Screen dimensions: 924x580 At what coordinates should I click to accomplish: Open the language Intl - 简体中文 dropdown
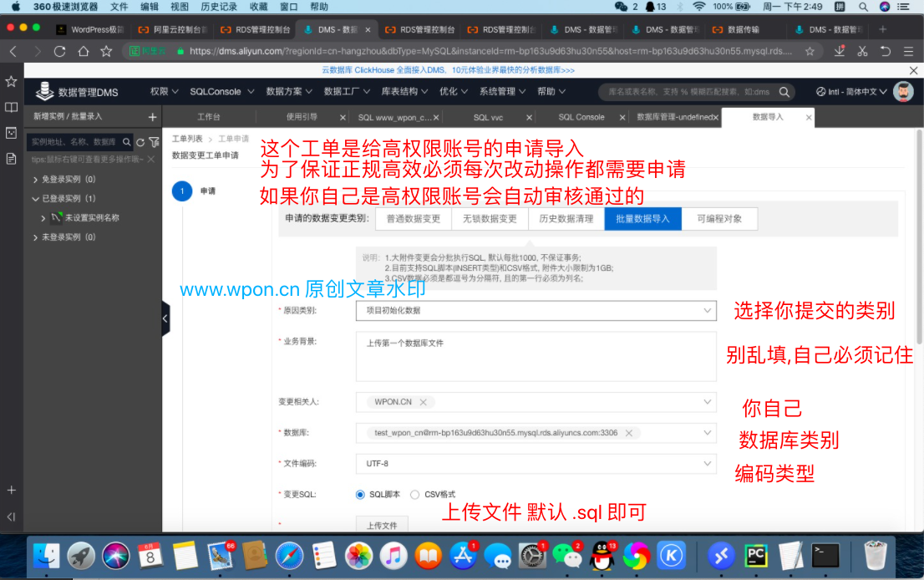(x=851, y=92)
